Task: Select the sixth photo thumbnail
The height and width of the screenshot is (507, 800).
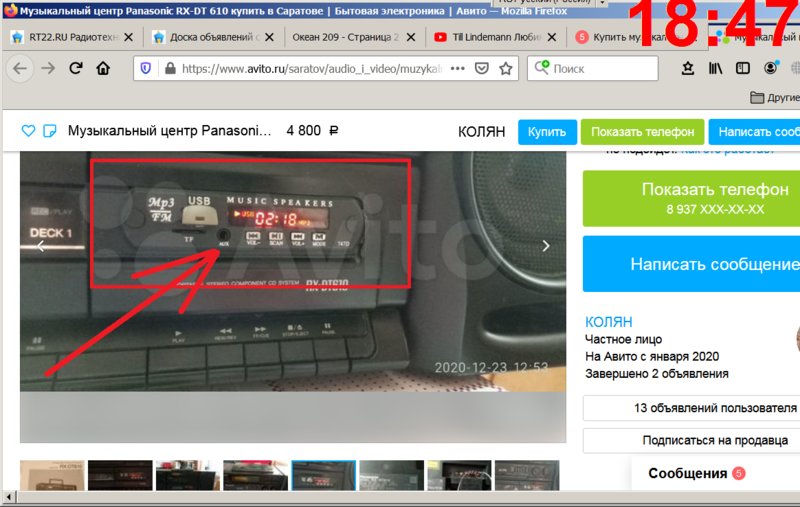Action: coord(391,475)
